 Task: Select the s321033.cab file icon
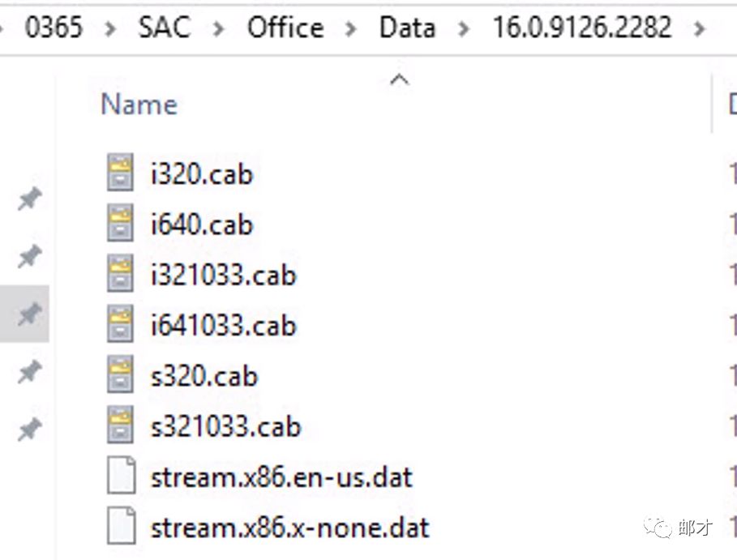tap(120, 426)
